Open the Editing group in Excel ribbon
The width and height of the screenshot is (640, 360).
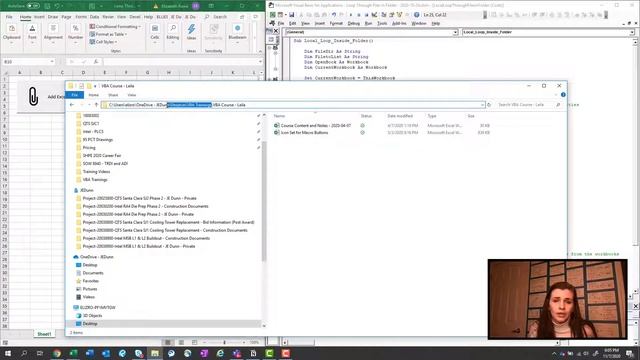pos(173,33)
